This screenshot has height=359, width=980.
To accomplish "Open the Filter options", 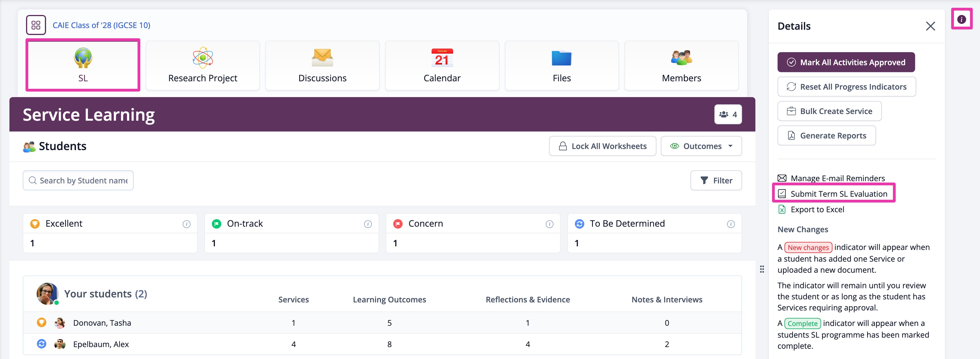I will click(716, 180).
